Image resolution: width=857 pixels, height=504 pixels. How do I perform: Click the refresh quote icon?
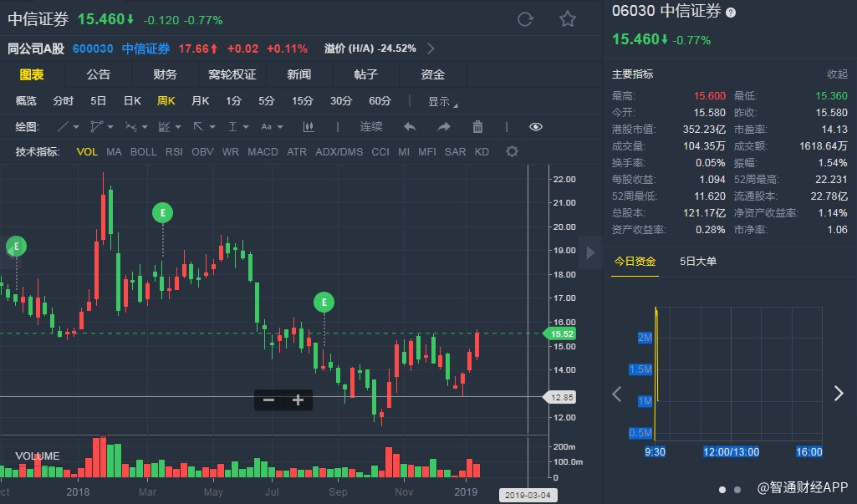pyautogui.click(x=525, y=19)
